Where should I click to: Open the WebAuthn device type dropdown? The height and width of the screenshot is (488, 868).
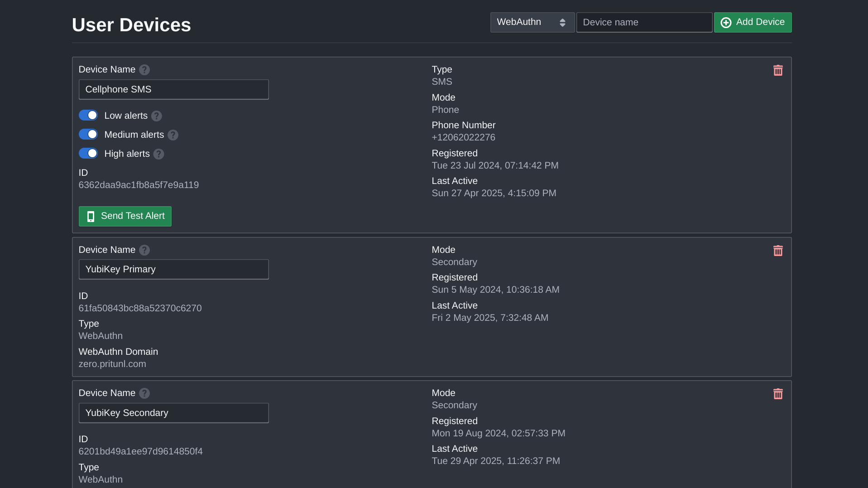[x=532, y=22]
